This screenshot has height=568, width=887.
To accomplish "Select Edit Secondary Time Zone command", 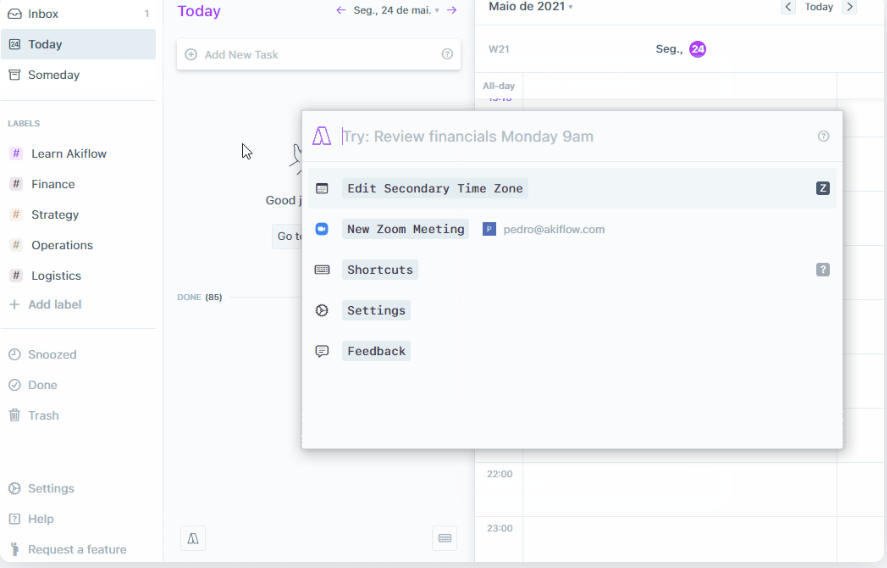I will point(434,188).
